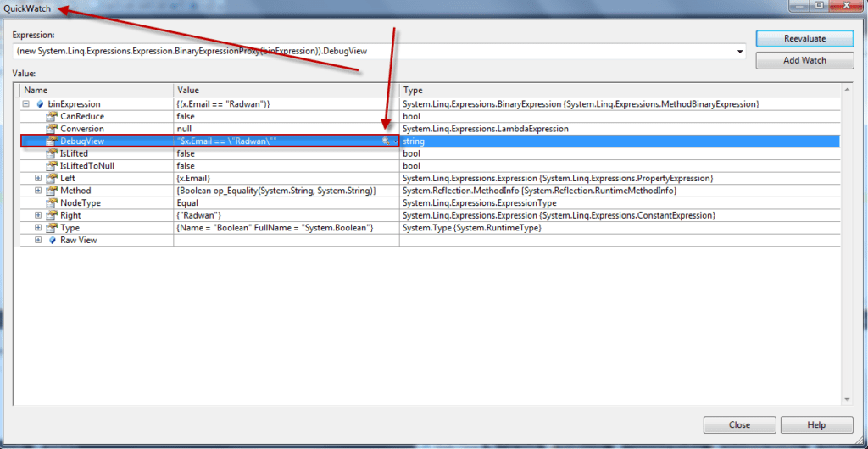Open the Expression combo box dropdown arrow
Screen dimensions: 868x449
click(x=741, y=52)
